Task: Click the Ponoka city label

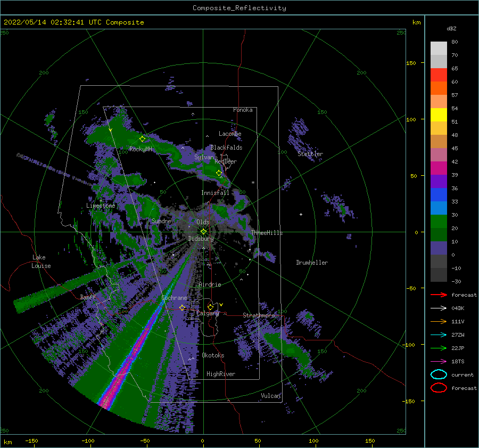Action: click(x=243, y=110)
